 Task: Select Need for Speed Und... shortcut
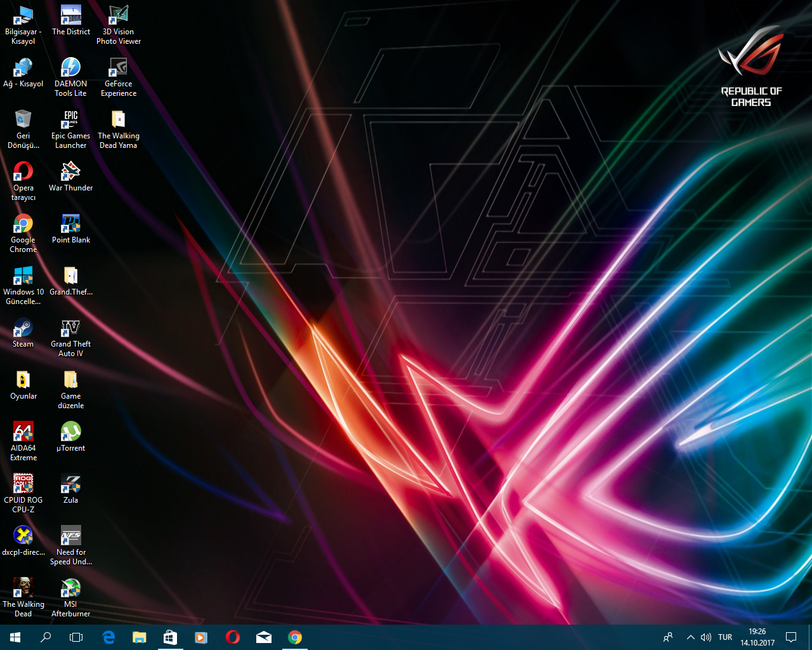pos(71,546)
